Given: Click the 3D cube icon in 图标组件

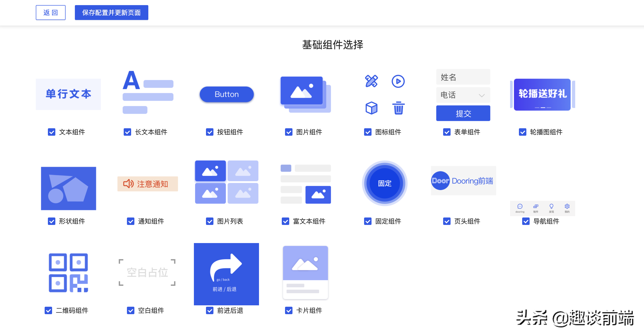Looking at the screenshot, I should click(371, 108).
